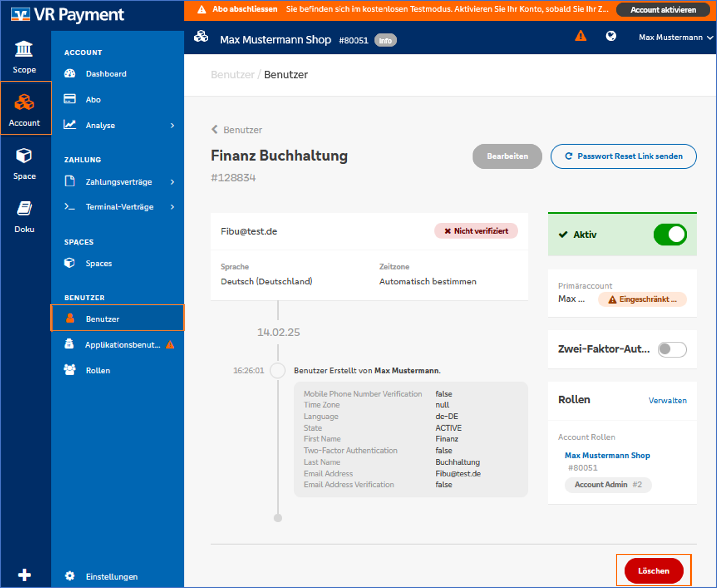Click the warning triangle in header bar

(581, 36)
